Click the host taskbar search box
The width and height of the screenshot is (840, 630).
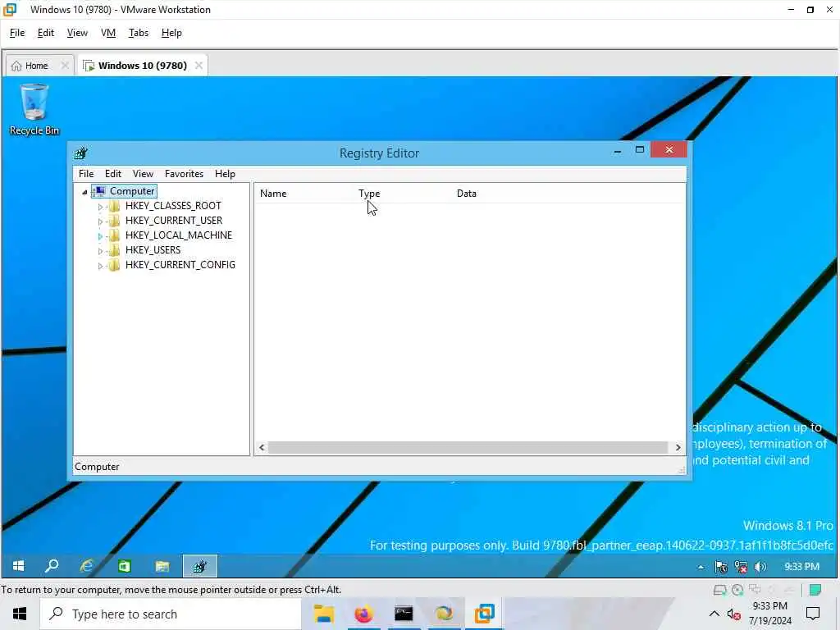(171, 614)
